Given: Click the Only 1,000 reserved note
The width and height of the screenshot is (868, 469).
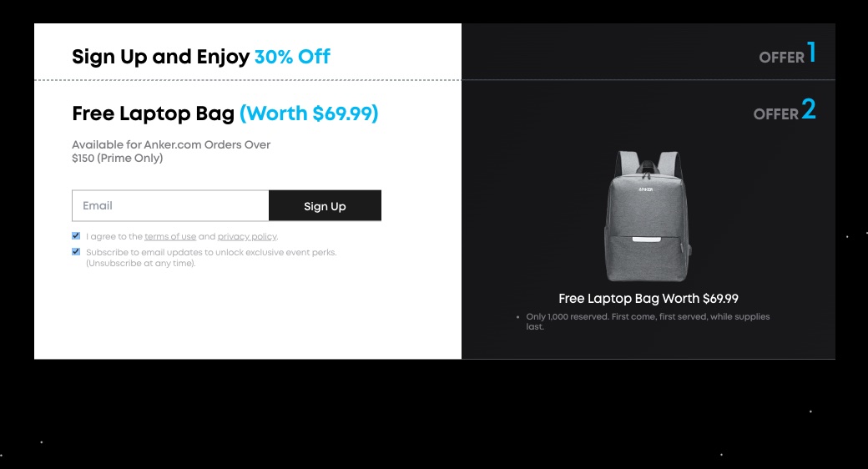Looking at the screenshot, I should (x=648, y=321).
